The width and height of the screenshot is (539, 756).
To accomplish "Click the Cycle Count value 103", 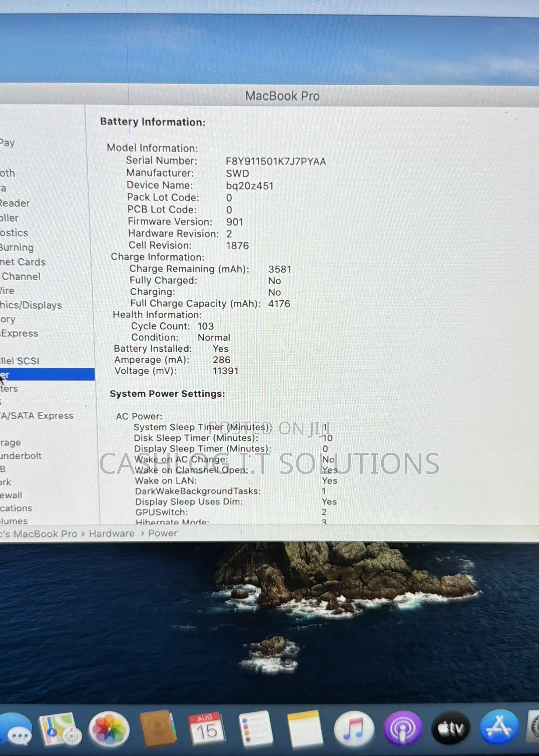I will [205, 326].
